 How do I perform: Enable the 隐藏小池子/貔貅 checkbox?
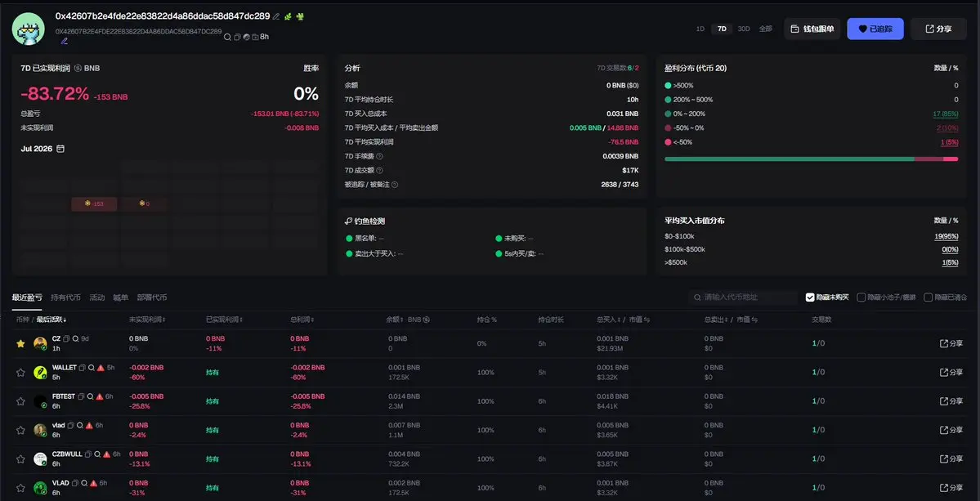click(861, 297)
